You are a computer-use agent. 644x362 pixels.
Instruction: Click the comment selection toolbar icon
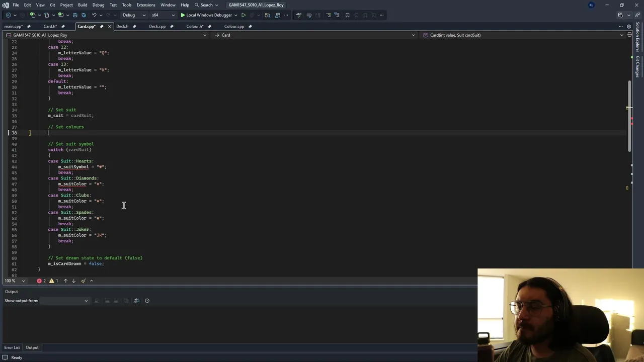(x=328, y=15)
